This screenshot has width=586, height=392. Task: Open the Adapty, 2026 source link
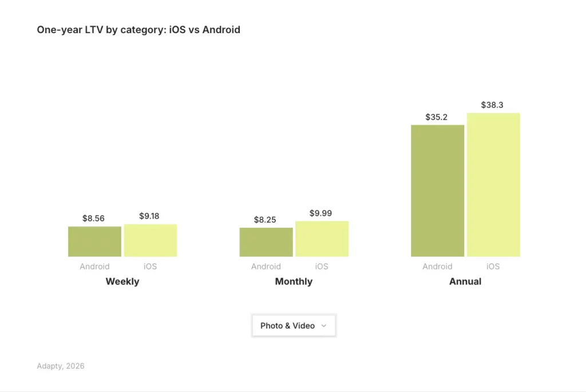coord(60,366)
